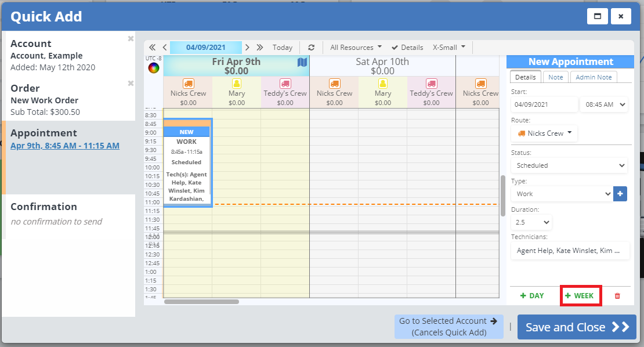Click the Save and Close button

pyautogui.click(x=577, y=327)
